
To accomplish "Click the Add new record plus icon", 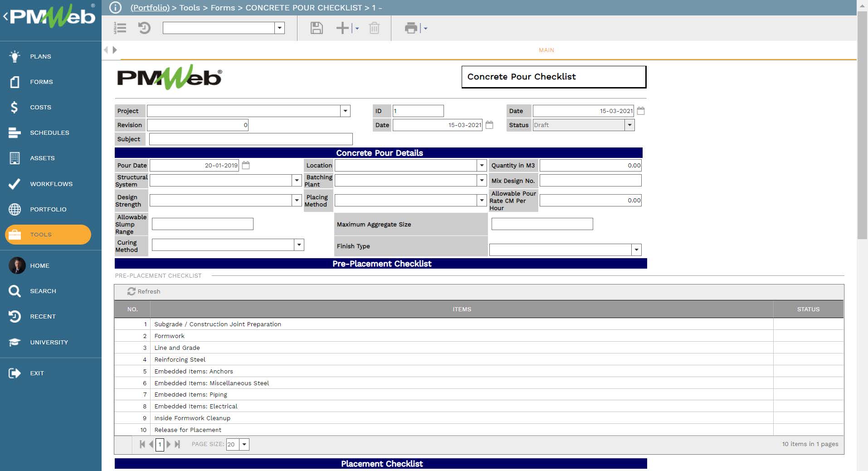I will click(x=342, y=28).
